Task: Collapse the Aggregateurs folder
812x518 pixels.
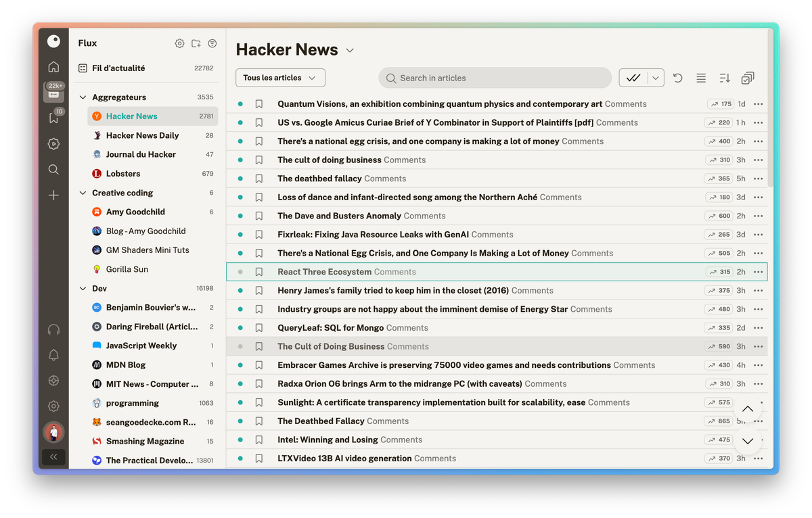Action: (x=83, y=97)
